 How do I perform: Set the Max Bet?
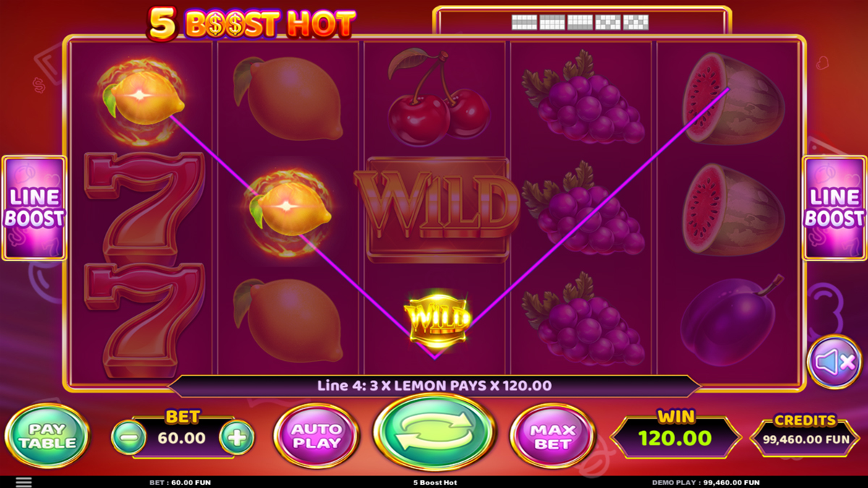click(x=553, y=436)
